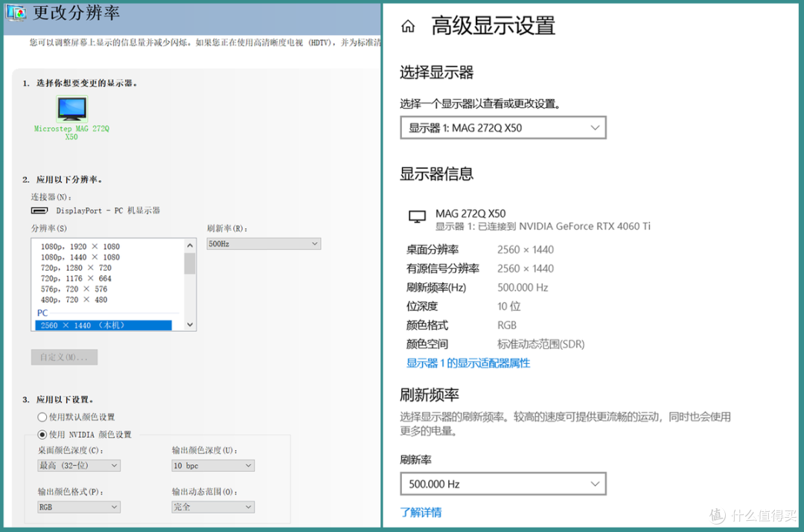Click the 500.000 Hz value in display info
Screen dimensions: 804x532
click(x=523, y=287)
